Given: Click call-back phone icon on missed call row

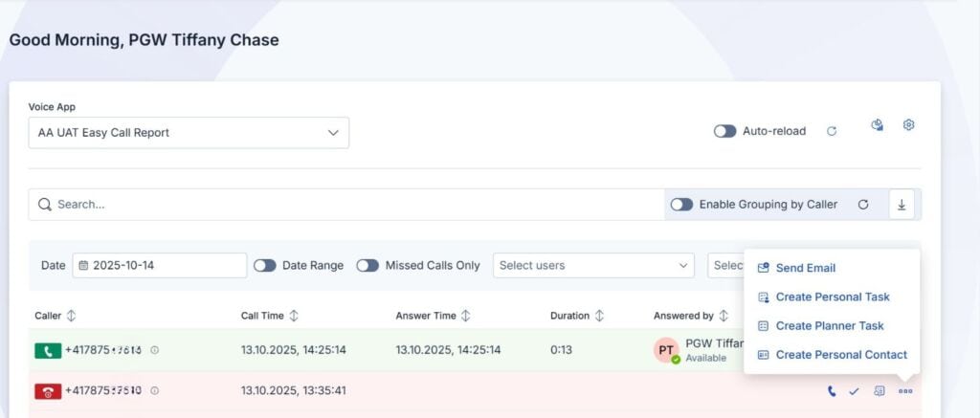Looking at the screenshot, I should click(x=832, y=392).
